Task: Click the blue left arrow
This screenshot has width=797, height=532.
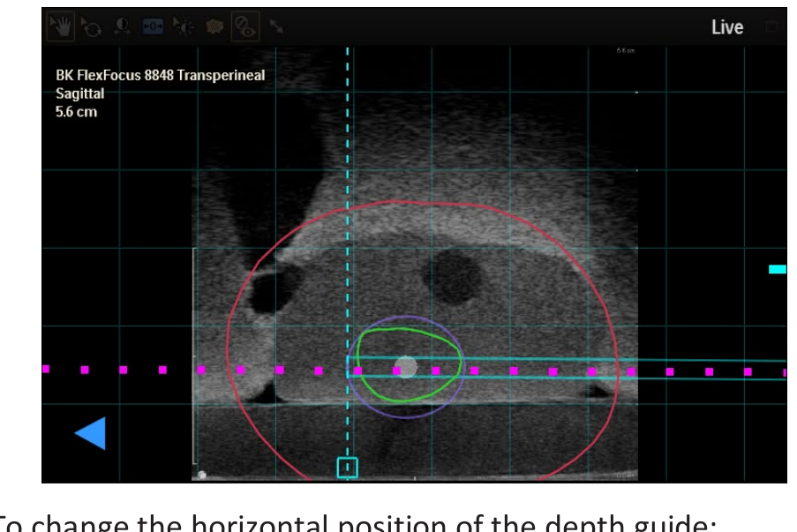Action: [91, 433]
